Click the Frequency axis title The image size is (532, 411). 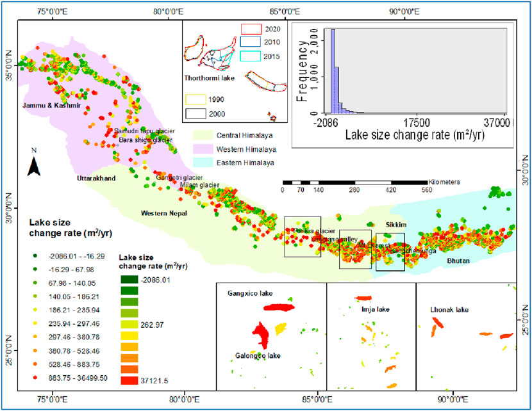pos(302,71)
